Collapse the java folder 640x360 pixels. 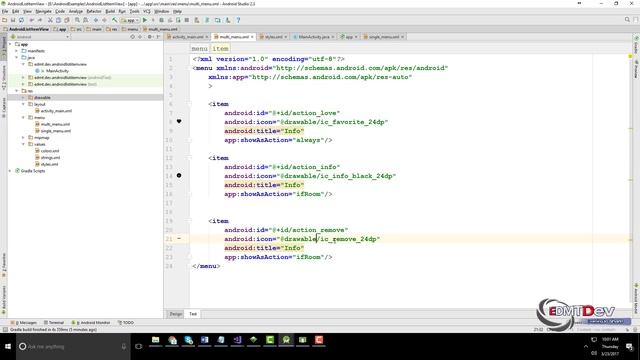[17, 58]
